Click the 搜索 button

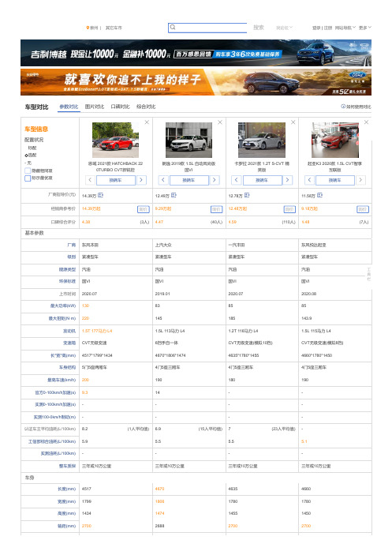click(259, 28)
